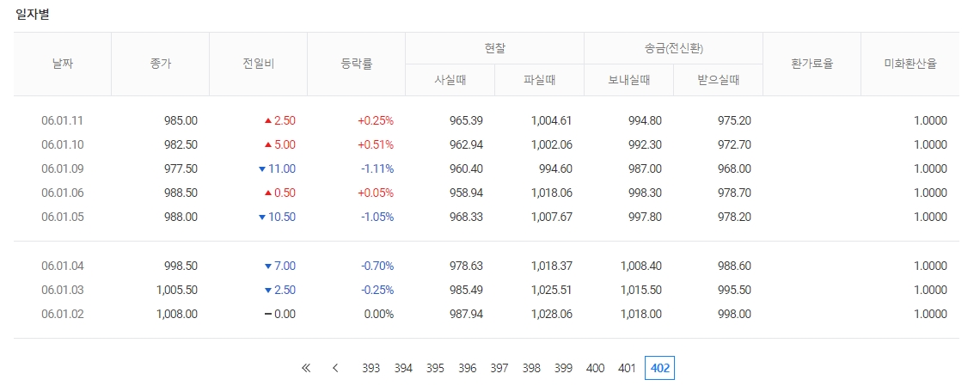Click the 송금(전신환) group header
Image resolution: width=980 pixels, height=392 pixels.
tap(673, 48)
